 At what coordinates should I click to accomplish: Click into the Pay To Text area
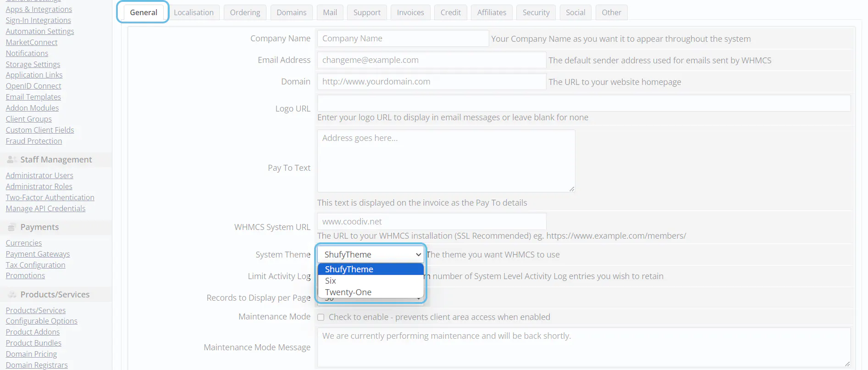click(446, 161)
